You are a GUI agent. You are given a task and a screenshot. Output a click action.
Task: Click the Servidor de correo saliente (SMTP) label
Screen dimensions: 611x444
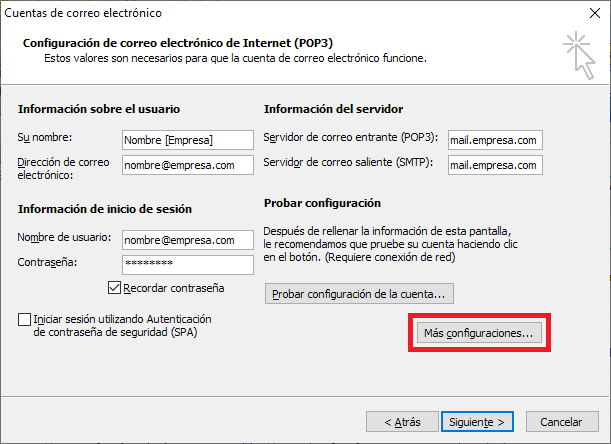pos(348,162)
